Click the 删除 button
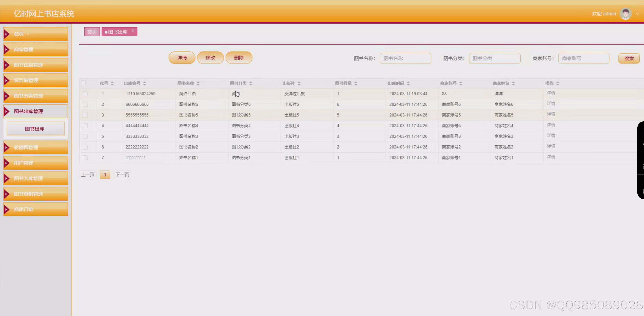Image resolution: width=644 pixels, height=316 pixels. click(x=239, y=58)
